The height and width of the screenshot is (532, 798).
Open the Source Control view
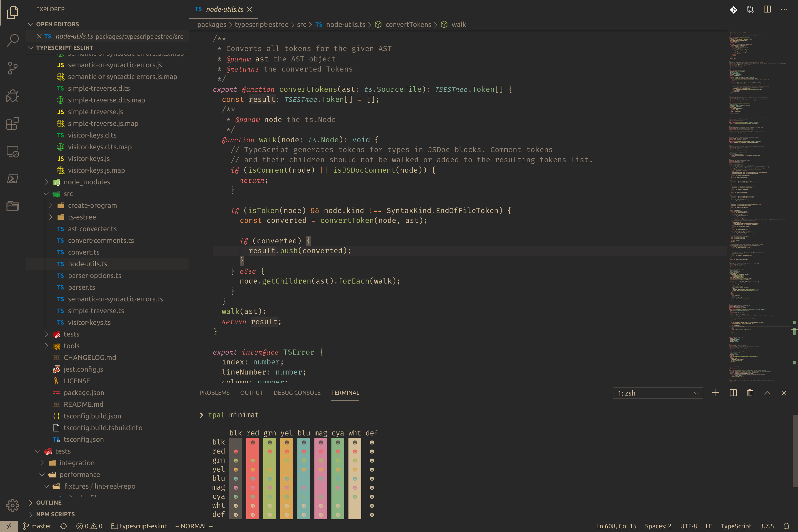click(x=13, y=68)
